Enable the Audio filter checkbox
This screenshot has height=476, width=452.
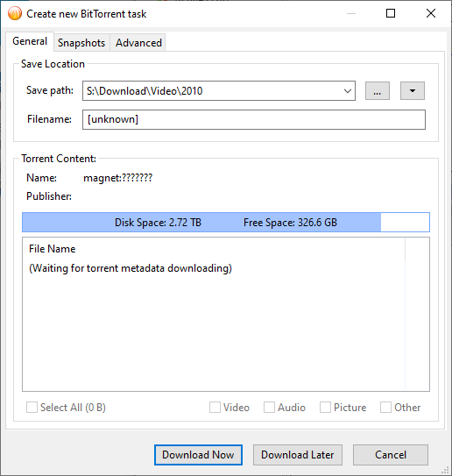pyautogui.click(x=269, y=408)
